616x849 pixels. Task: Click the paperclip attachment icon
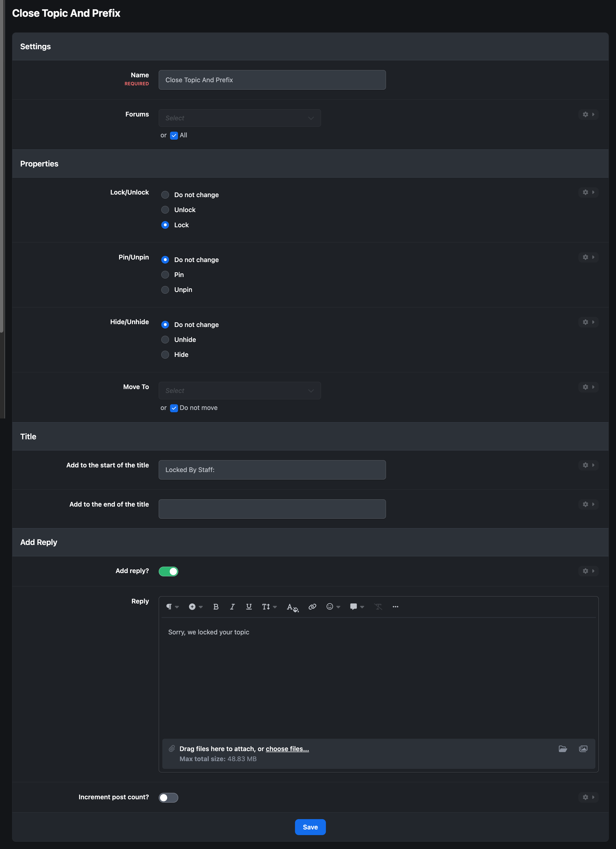click(x=172, y=749)
